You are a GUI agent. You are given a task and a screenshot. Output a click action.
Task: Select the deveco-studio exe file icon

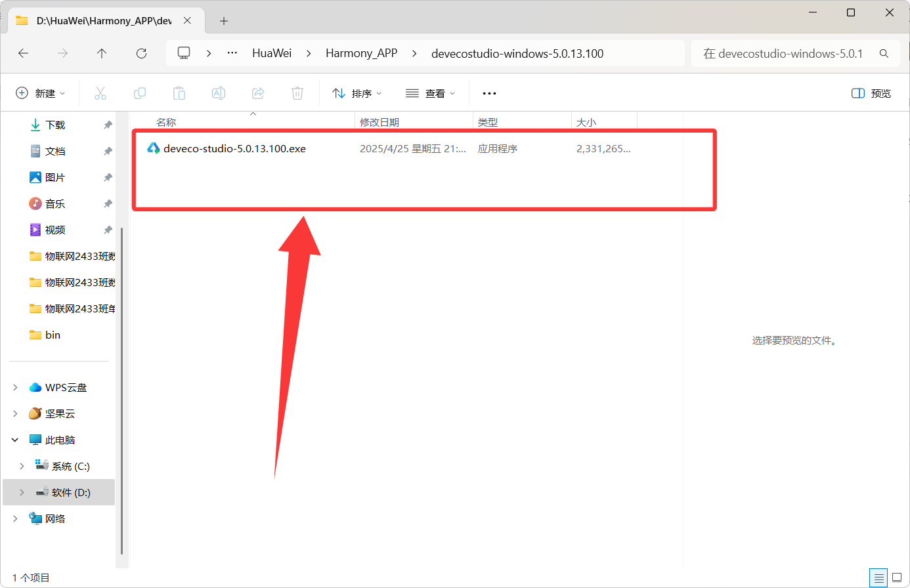(x=153, y=148)
